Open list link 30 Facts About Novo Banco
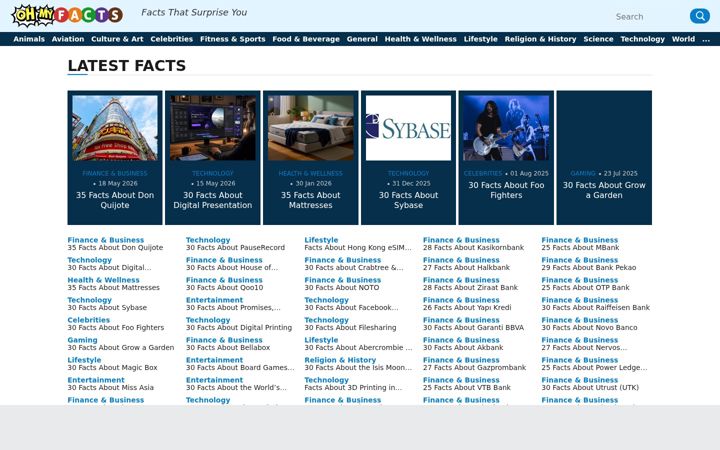 [589, 327]
